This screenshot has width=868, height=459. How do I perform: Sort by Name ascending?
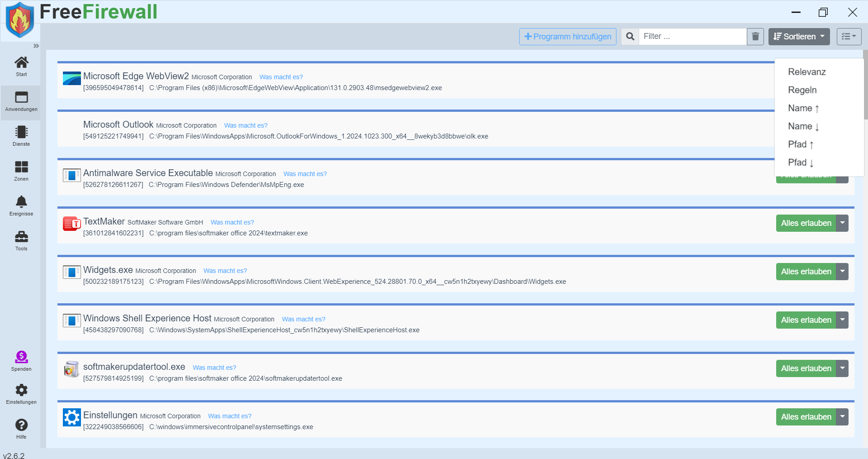click(x=804, y=108)
